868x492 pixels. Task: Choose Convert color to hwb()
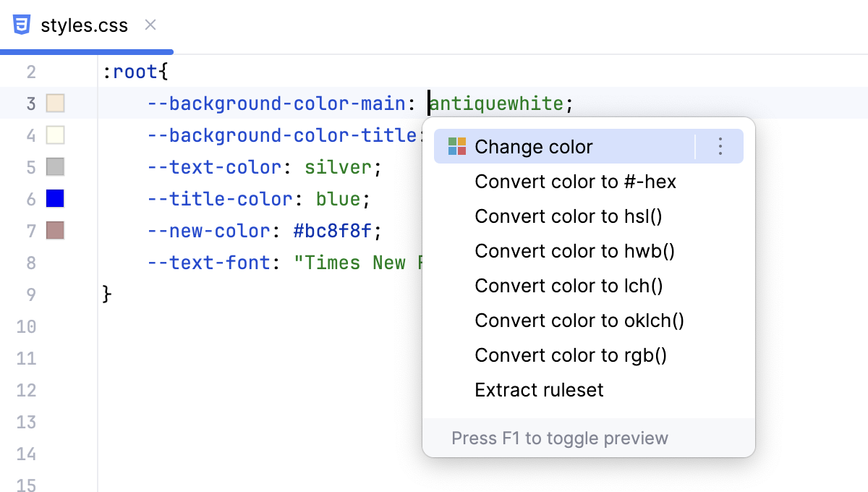click(x=572, y=251)
